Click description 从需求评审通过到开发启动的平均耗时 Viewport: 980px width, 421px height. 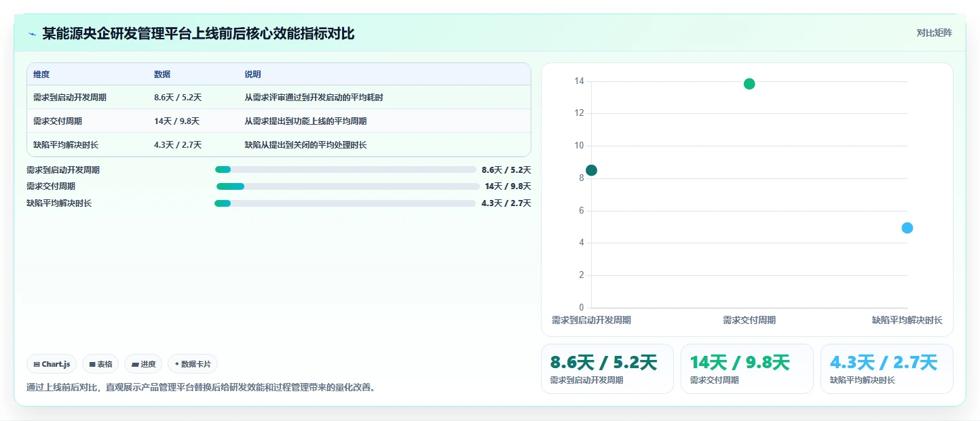coord(314,98)
